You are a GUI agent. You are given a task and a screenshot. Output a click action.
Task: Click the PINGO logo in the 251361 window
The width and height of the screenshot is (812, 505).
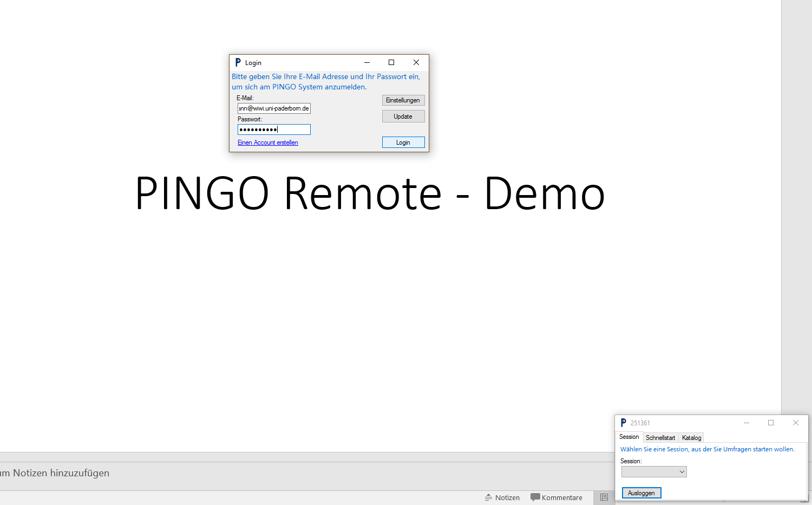623,423
